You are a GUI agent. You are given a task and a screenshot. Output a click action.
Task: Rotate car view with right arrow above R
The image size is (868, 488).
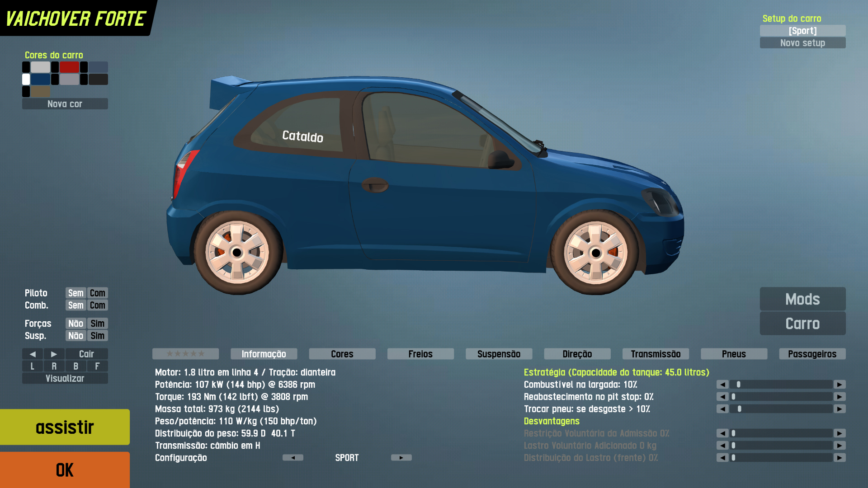pyautogui.click(x=54, y=354)
